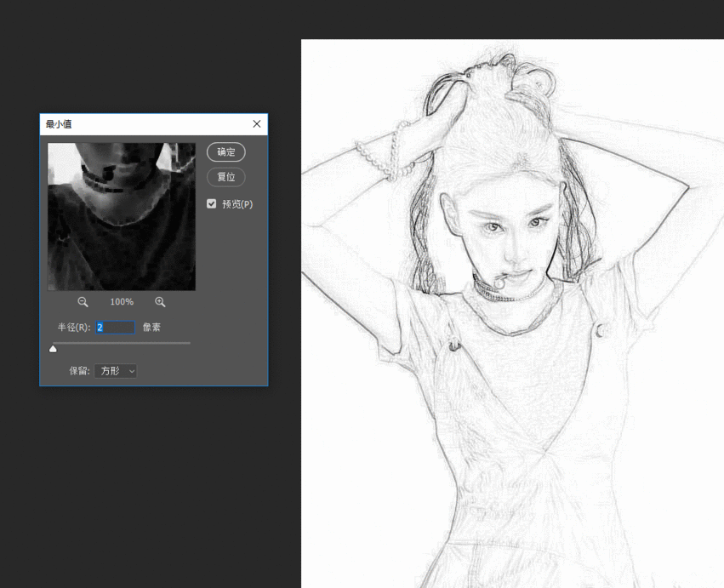
Task: Click the 预览(P) label text
Action: [237, 204]
